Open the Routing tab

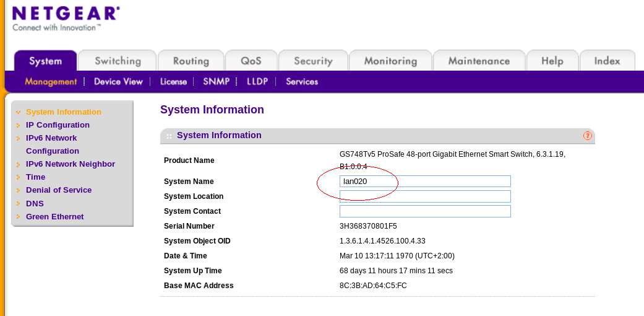191,61
